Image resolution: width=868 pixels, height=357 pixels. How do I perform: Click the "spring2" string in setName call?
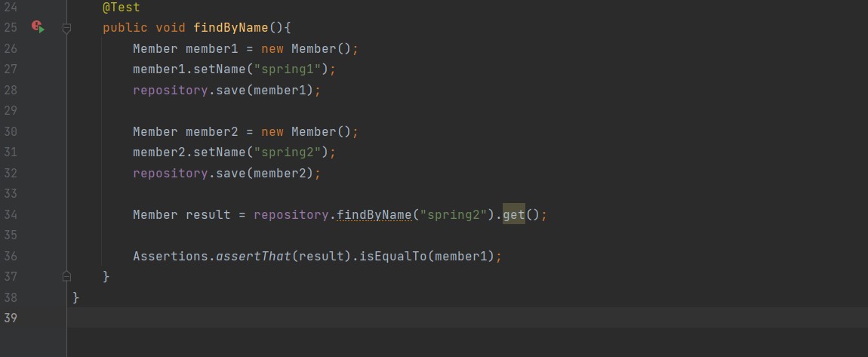coord(288,152)
